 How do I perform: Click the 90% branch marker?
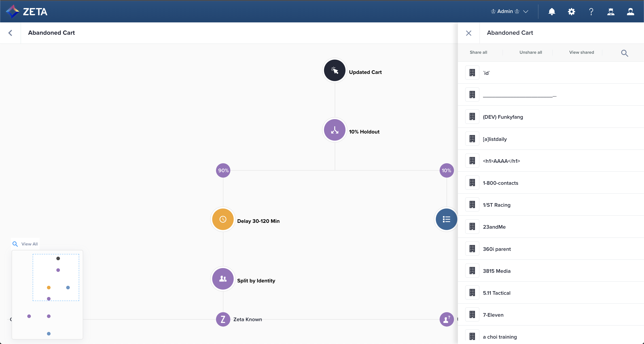(223, 170)
